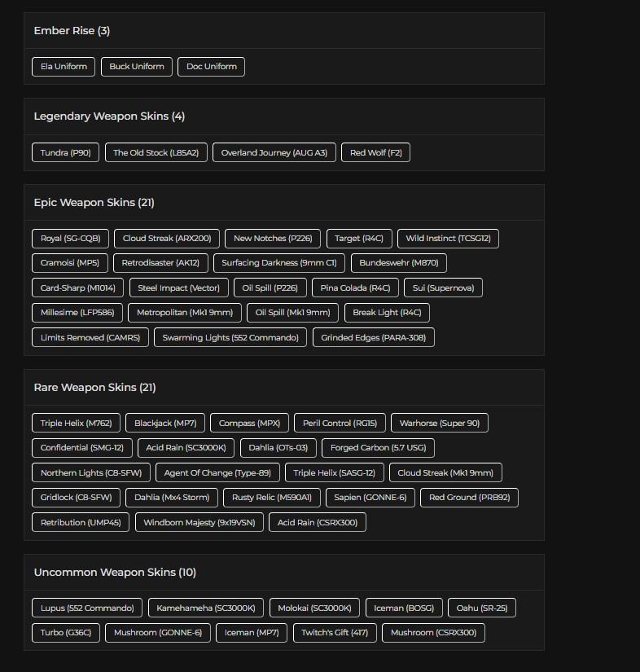Click the Ela Uniform tag
Image resolution: width=640 pixels, height=672 pixels.
coord(64,67)
